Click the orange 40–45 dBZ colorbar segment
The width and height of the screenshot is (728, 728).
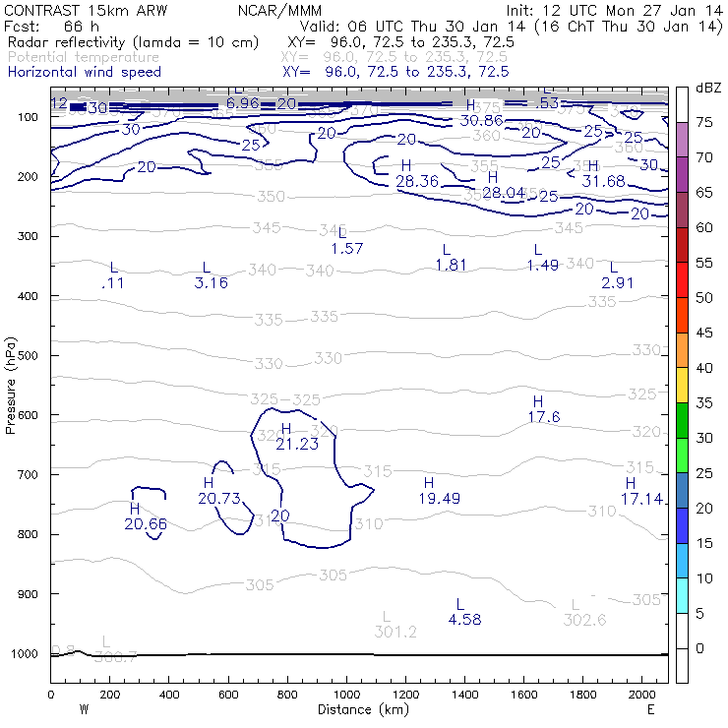pyautogui.click(x=682, y=350)
